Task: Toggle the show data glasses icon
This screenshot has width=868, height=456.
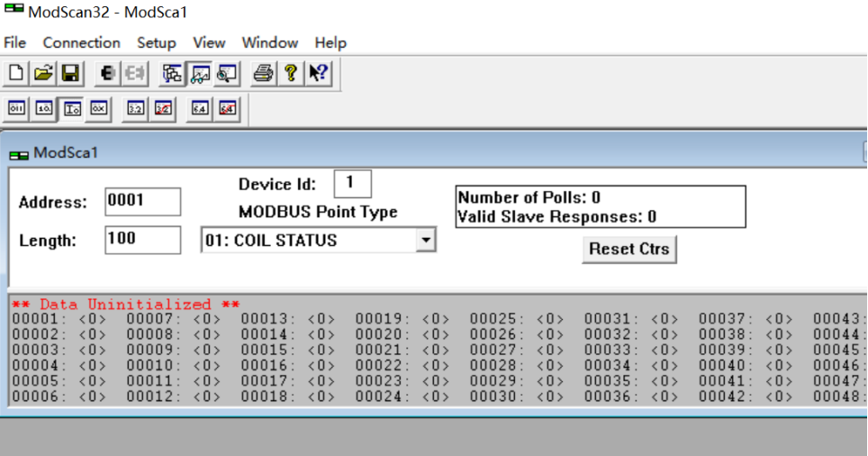Action: tap(200, 73)
